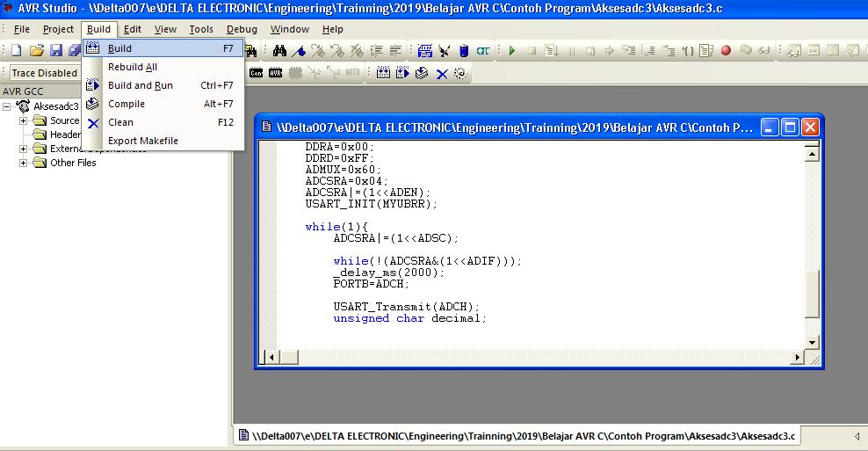Click the Open File folder icon
The width and height of the screenshot is (868, 451).
(36, 51)
